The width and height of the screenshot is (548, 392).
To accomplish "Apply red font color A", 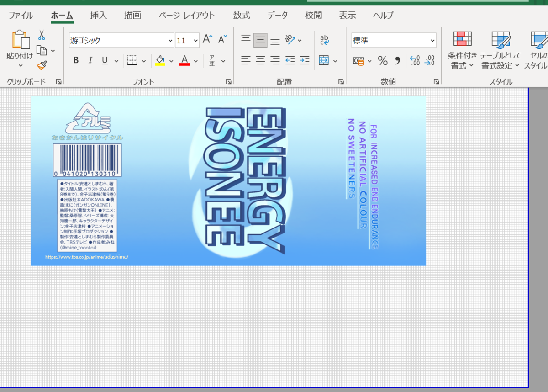I will click(184, 60).
